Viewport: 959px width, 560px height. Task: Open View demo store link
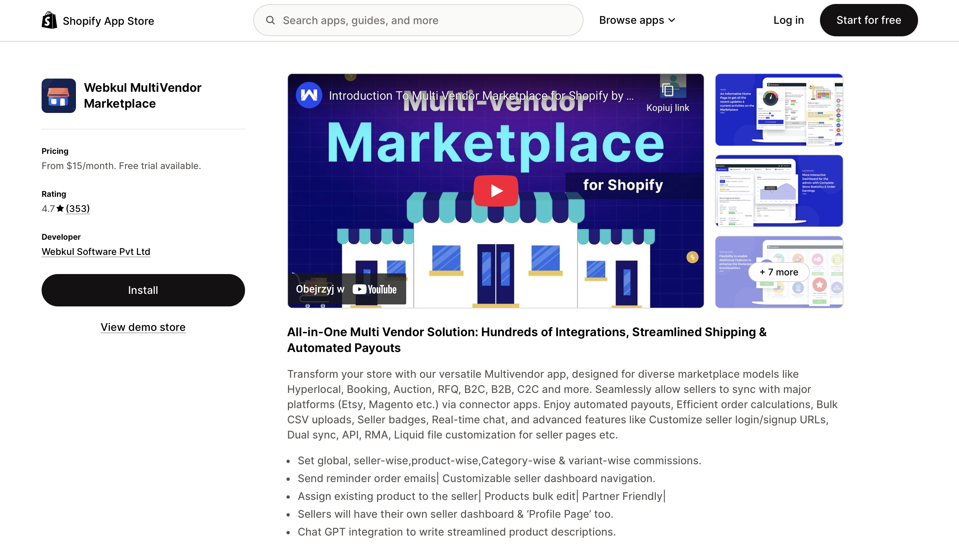click(x=143, y=327)
